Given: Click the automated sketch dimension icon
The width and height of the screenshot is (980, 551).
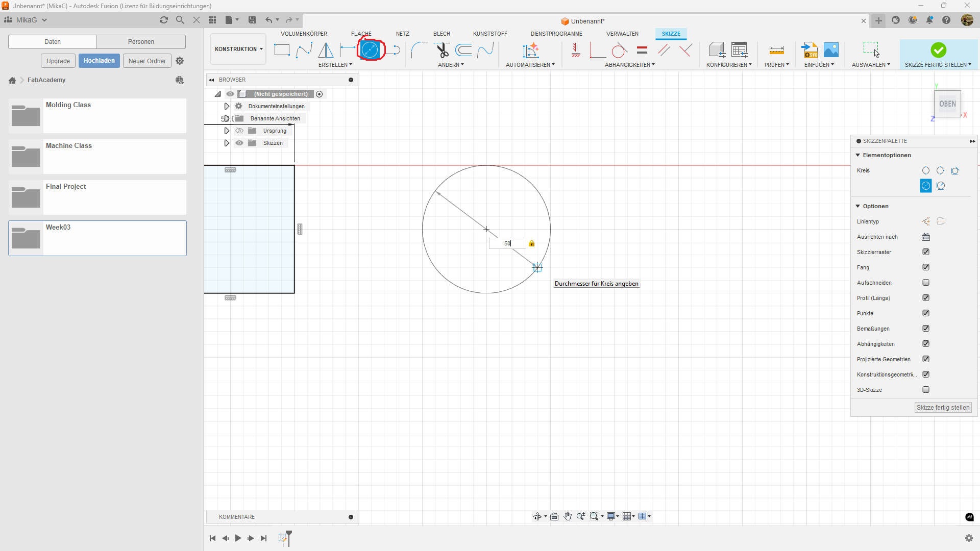Looking at the screenshot, I should 530,50.
